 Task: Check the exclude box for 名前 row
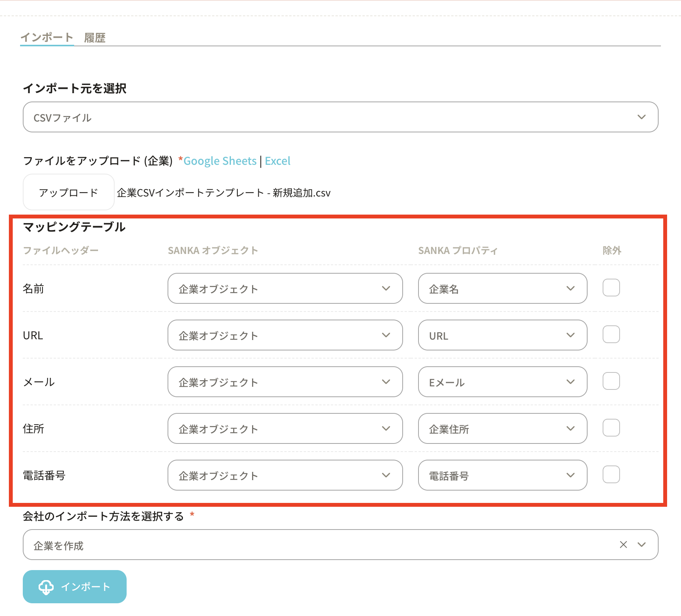coord(611,288)
